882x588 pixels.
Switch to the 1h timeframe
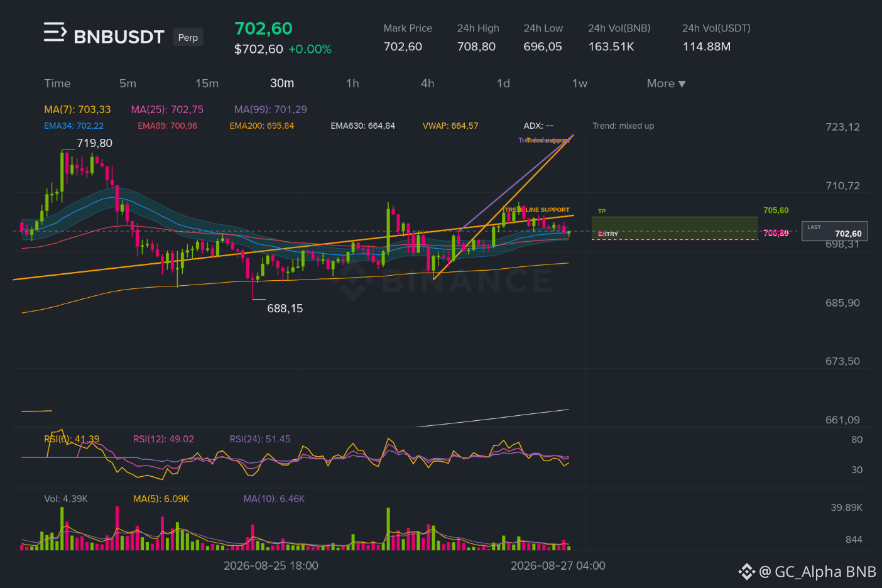(x=352, y=84)
